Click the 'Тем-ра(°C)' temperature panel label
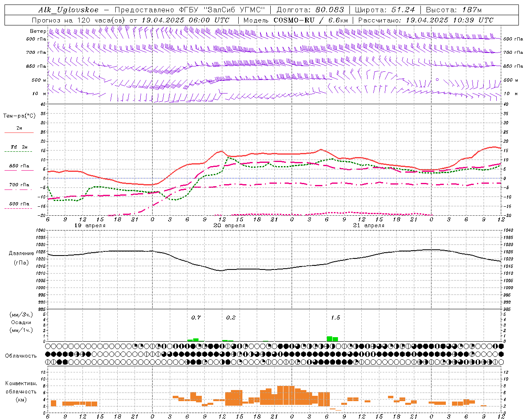Viewport: 525px width, 420px height. click(x=19, y=116)
